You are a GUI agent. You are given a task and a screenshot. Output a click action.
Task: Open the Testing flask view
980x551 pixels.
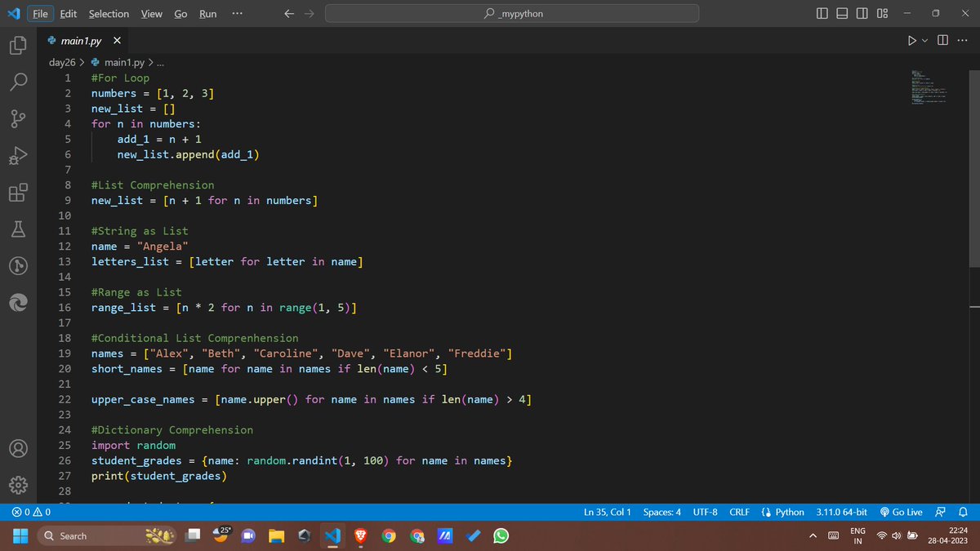pyautogui.click(x=19, y=229)
